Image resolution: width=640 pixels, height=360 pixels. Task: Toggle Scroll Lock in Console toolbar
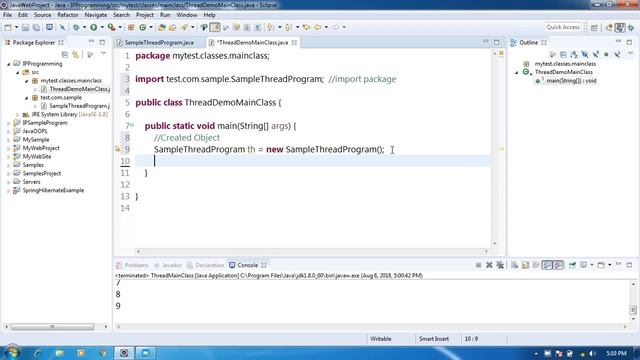pyautogui.click(x=525, y=265)
